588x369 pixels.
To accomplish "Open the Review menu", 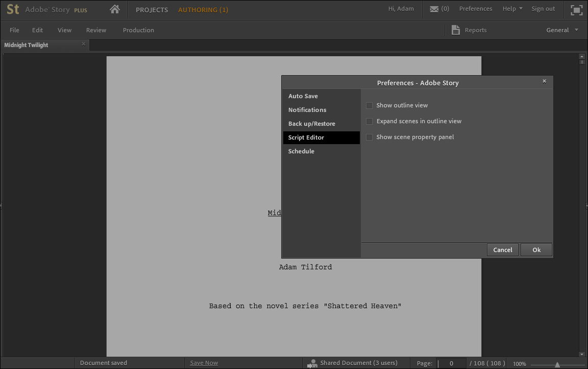I will point(96,30).
